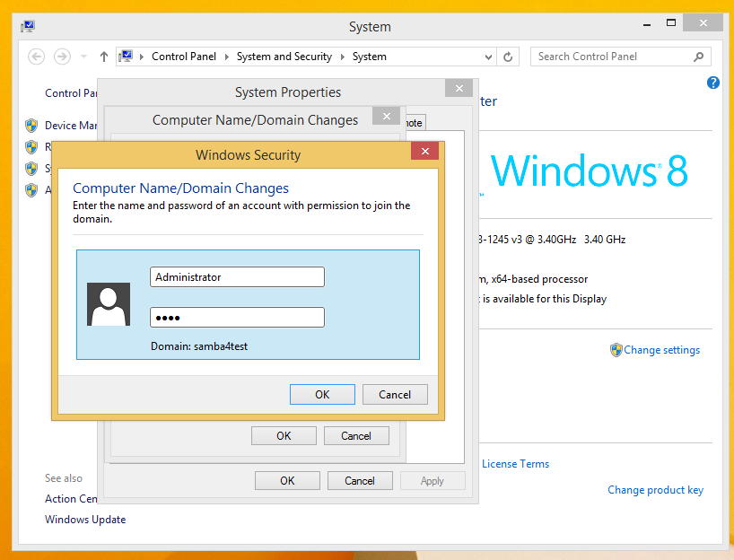Screen dimensions: 734x560
Task: Click the user avatar picture in Windows Security
Action: tap(109, 304)
